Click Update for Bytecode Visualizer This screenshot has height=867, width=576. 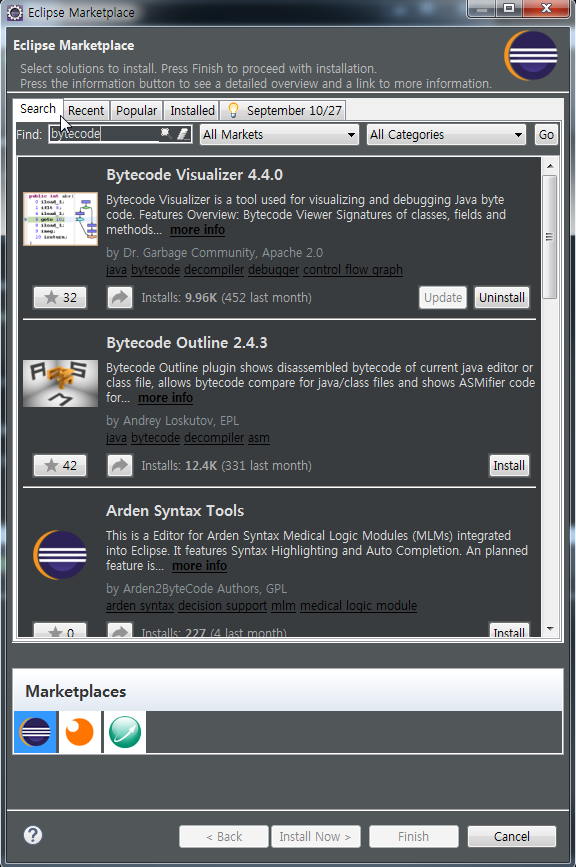coord(443,297)
